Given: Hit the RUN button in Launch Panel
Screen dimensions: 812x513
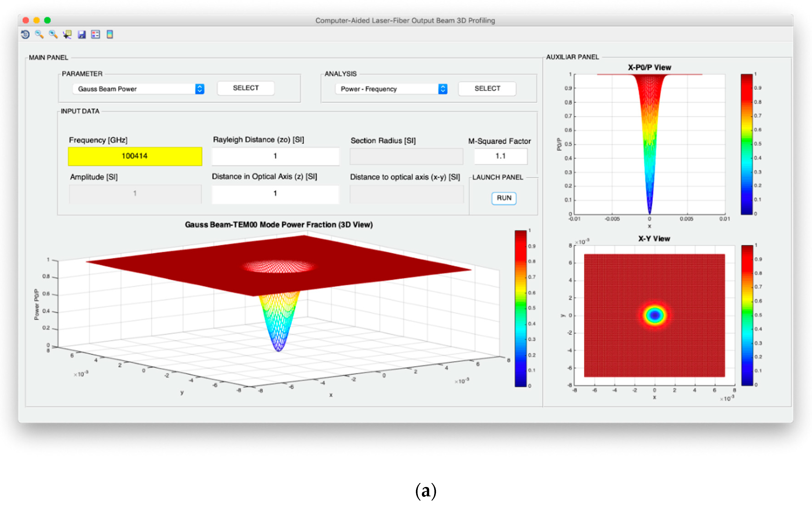Looking at the screenshot, I should 503,198.
